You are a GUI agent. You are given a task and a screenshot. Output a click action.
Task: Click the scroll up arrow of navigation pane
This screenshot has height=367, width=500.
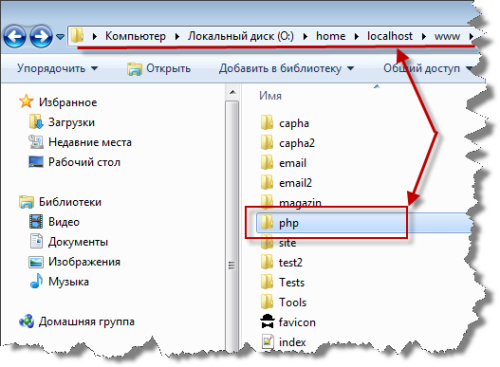point(232,92)
